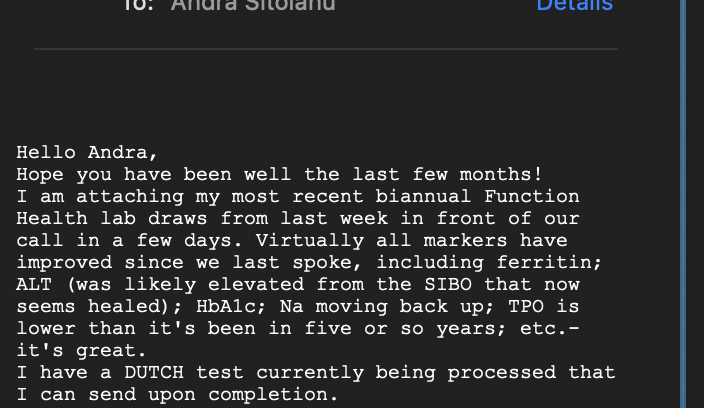Screen dimensions: 704x408
Task: Click the vertical scrollbar on right edge
Action: click(683, 204)
